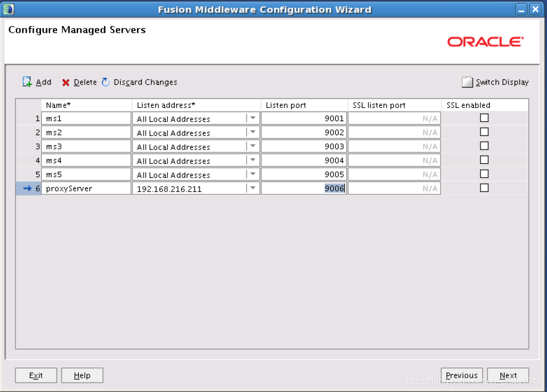Select row number 3
547x392 pixels.
click(29, 146)
